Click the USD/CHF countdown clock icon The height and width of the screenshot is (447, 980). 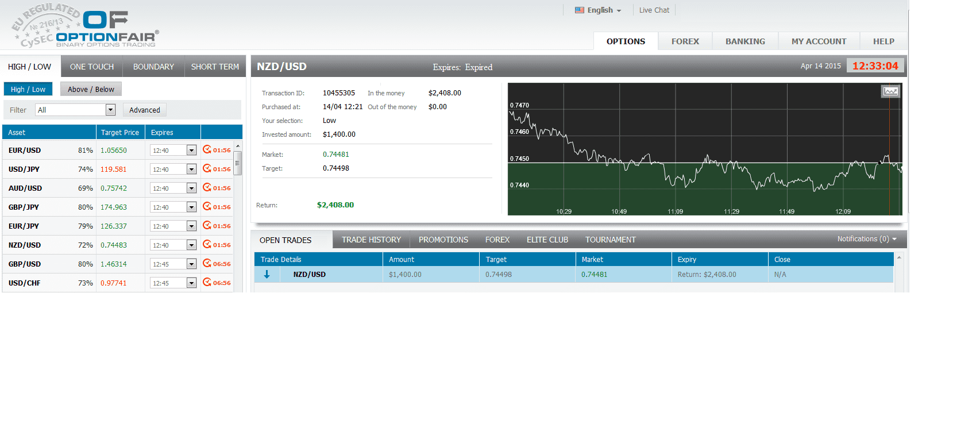click(207, 283)
